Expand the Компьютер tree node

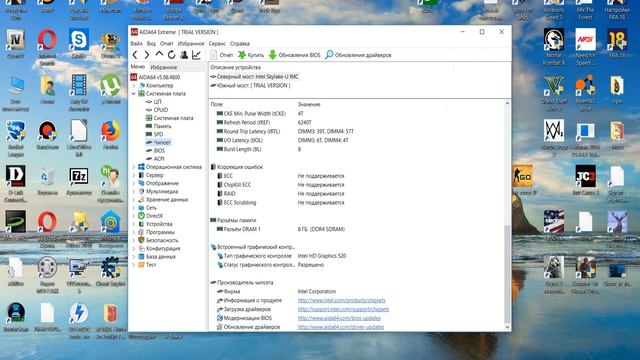pyautogui.click(x=134, y=85)
